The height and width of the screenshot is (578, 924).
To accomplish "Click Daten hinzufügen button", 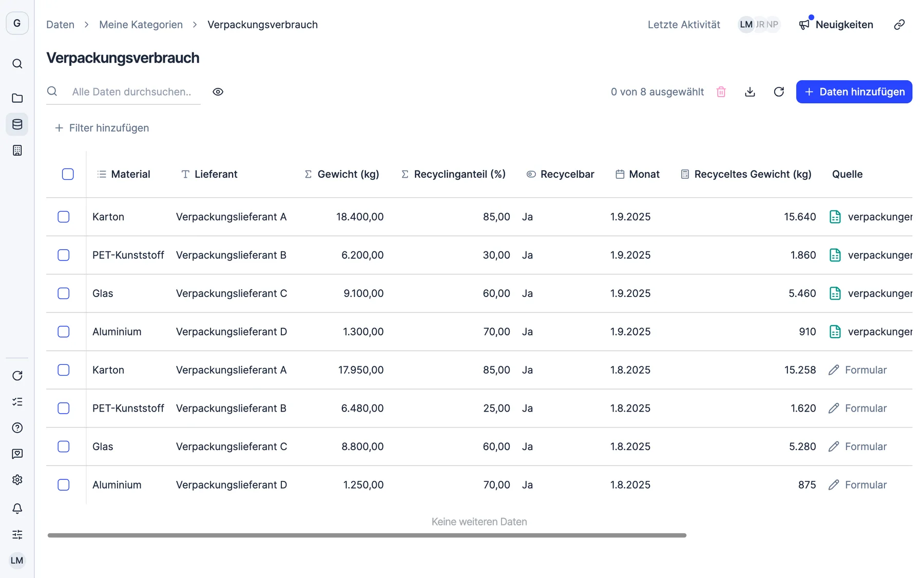I will (854, 92).
